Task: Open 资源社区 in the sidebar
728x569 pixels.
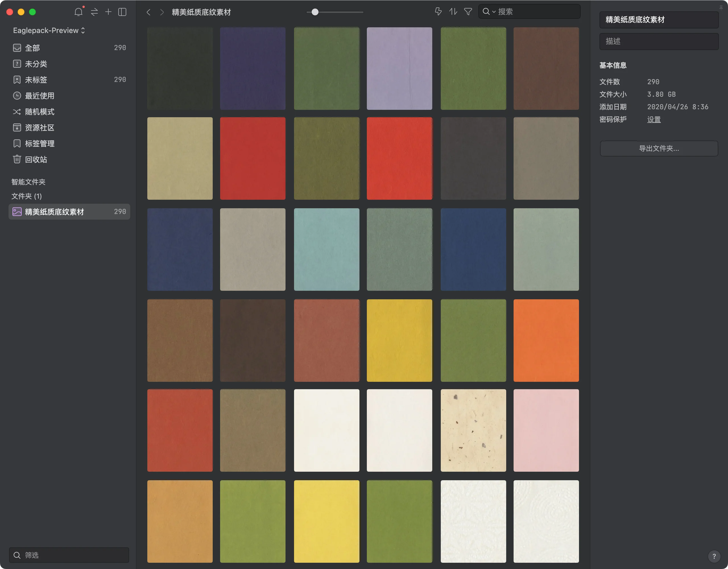Action: click(x=69, y=128)
